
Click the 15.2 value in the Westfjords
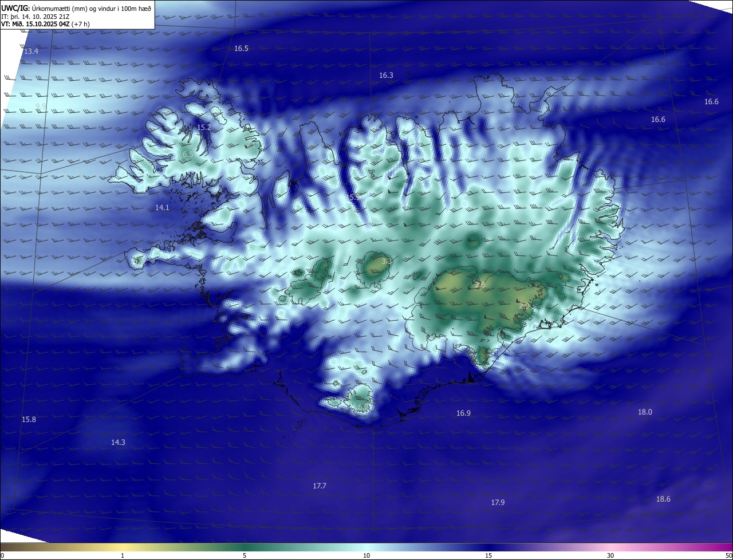click(x=204, y=128)
